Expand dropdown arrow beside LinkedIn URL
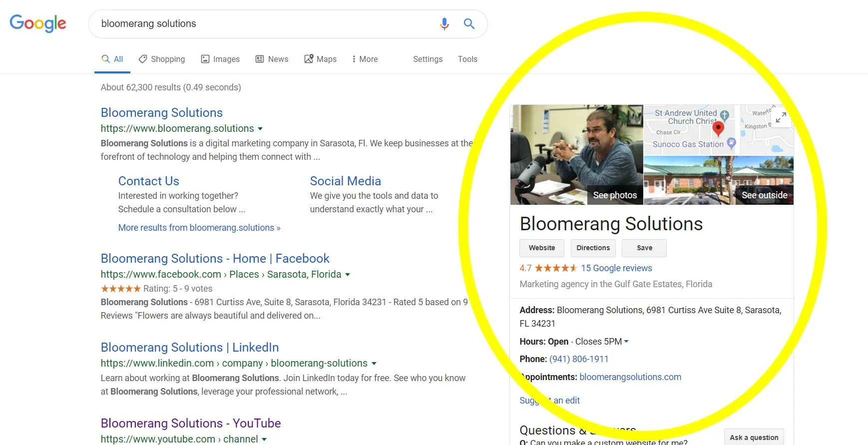Screen dimensions: 868x445 pyautogui.click(x=374, y=364)
